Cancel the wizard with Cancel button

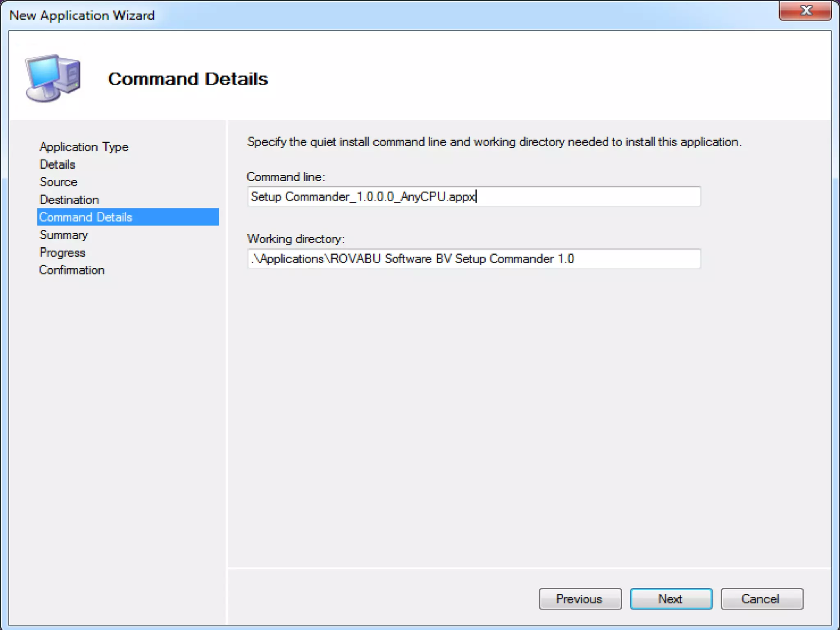(761, 599)
